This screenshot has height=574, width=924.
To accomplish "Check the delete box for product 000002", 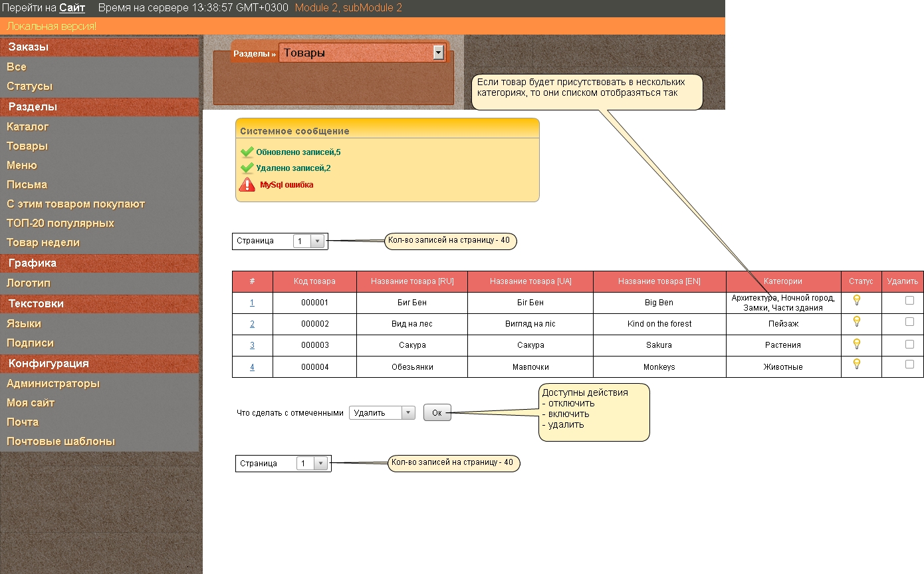I will point(909,322).
